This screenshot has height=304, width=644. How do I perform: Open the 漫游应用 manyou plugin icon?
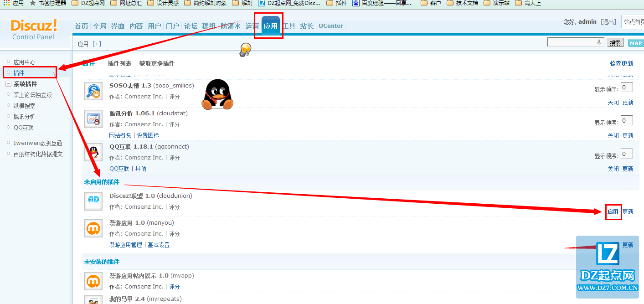pos(93,228)
